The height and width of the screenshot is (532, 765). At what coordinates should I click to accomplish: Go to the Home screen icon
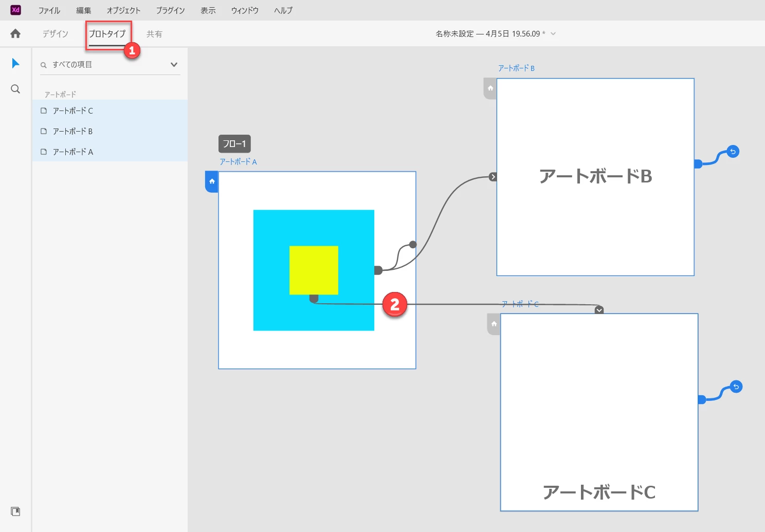tap(15, 33)
